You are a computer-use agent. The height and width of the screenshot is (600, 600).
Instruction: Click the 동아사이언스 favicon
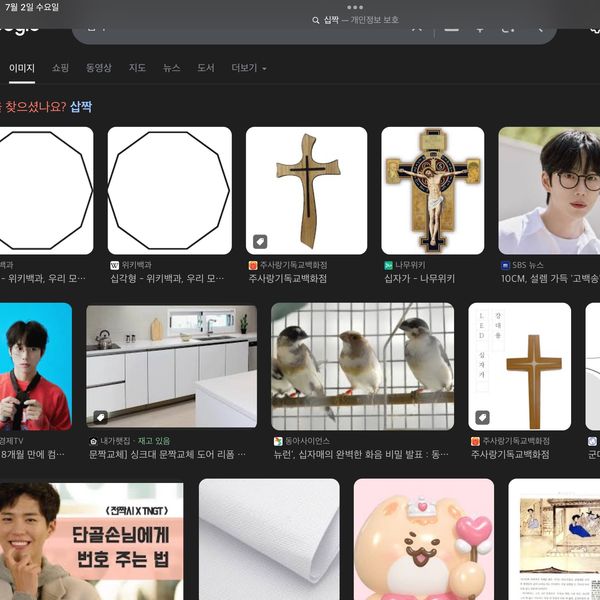278,441
